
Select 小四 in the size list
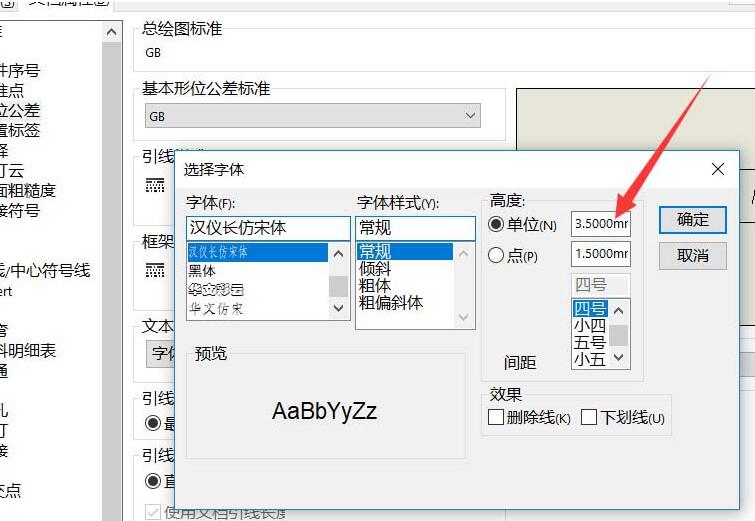pos(590,326)
